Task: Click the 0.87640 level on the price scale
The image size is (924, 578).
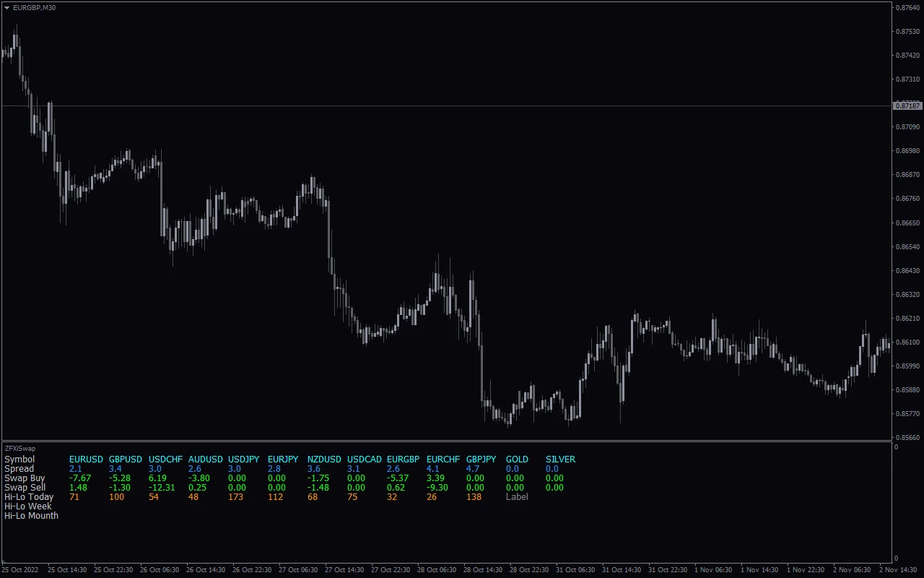Action: point(907,8)
